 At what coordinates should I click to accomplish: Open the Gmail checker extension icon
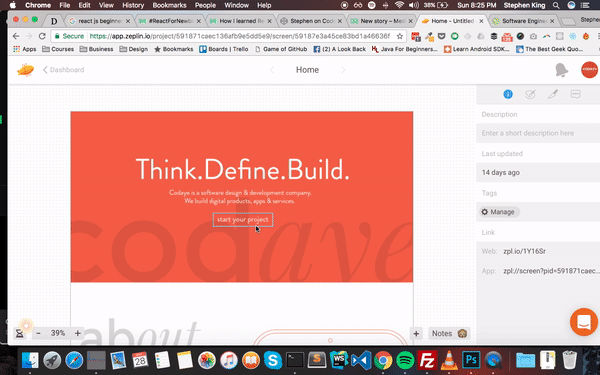point(507,37)
